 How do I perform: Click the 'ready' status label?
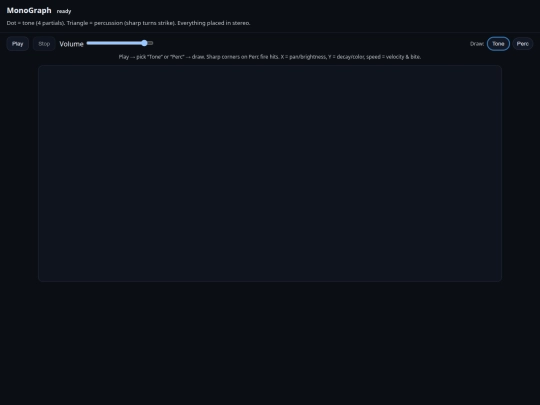click(64, 11)
